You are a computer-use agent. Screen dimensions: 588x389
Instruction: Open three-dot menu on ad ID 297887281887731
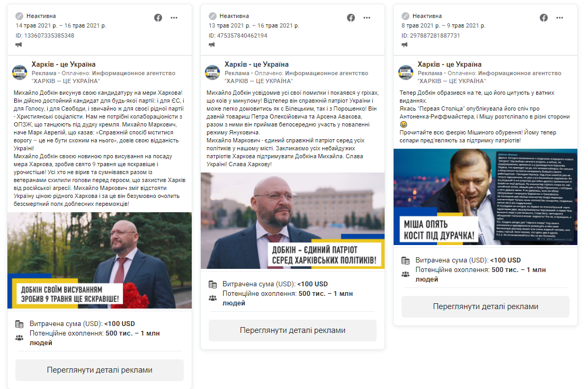[559, 17]
